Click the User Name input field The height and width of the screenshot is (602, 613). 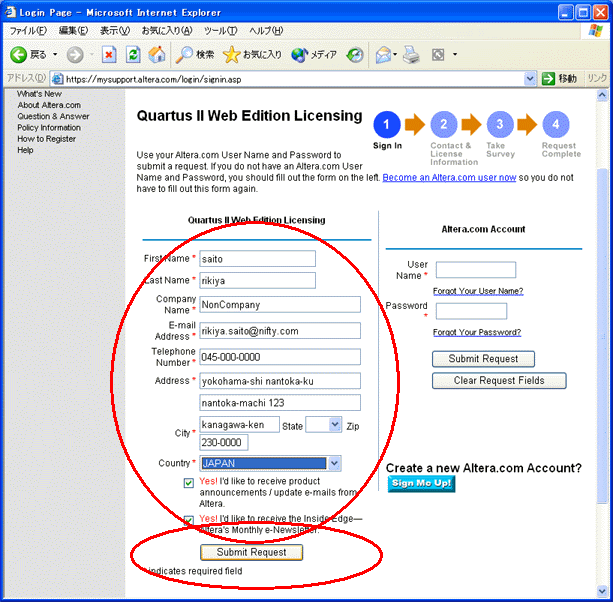(476, 270)
